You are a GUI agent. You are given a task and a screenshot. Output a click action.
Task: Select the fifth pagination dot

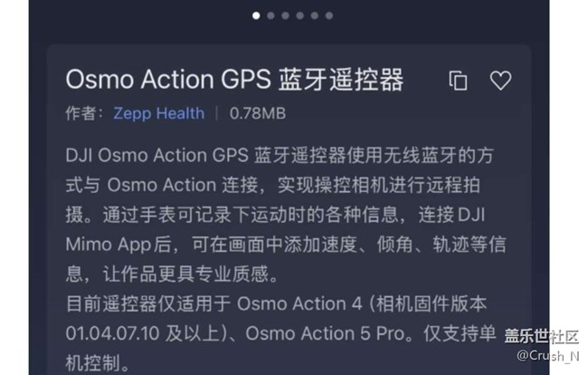pos(315,15)
